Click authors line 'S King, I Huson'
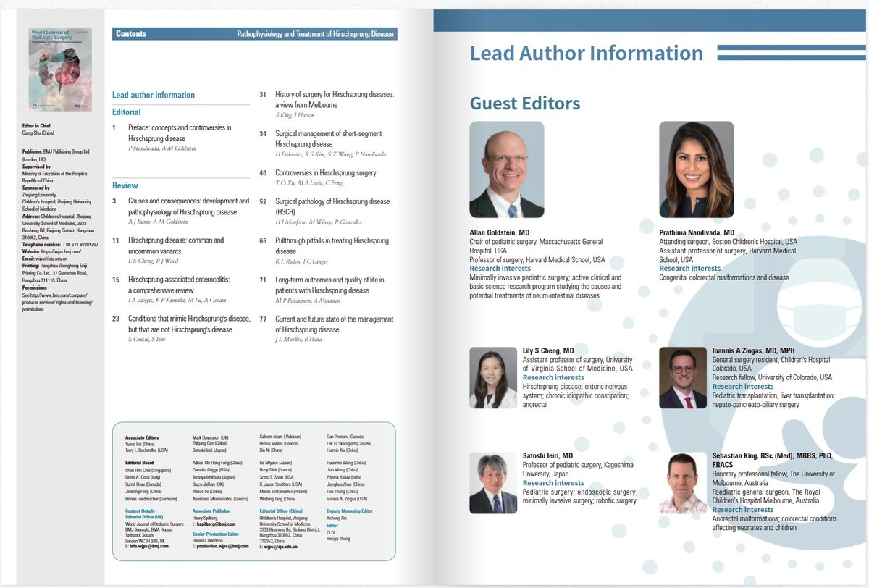The image size is (869, 588). (x=294, y=116)
